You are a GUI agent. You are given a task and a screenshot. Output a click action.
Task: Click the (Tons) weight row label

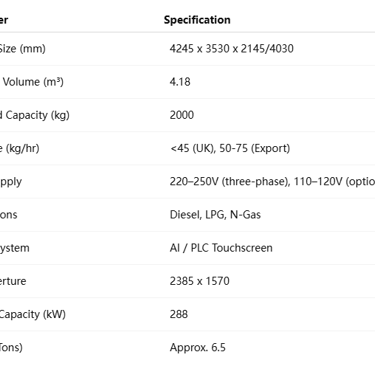click(x=11, y=348)
